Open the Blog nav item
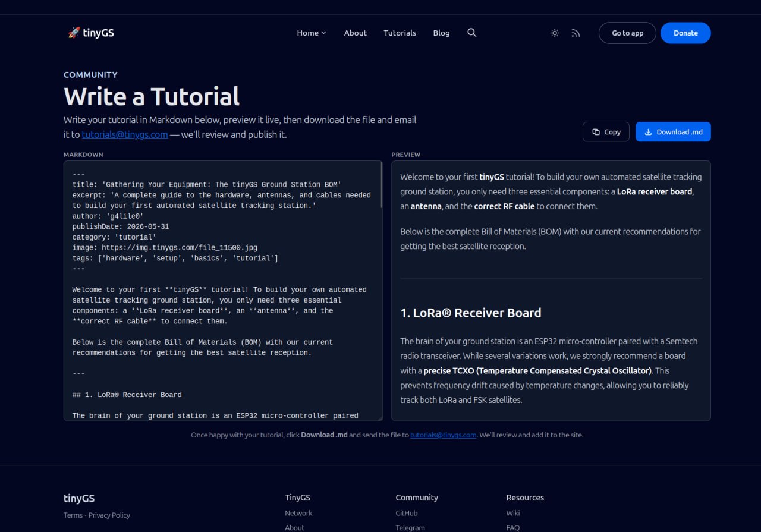 point(442,33)
